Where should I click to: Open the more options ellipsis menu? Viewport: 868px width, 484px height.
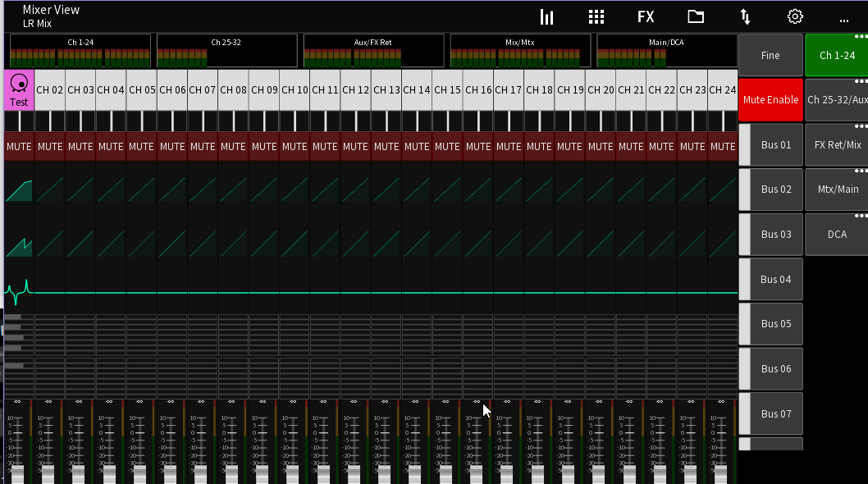[x=843, y=21]
